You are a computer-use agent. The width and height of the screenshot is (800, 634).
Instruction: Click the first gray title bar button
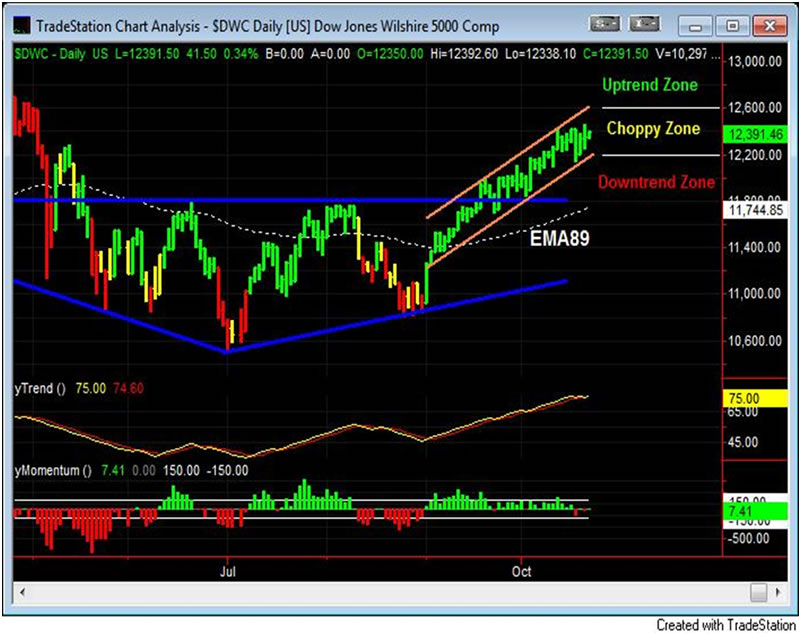coord(605,24)
